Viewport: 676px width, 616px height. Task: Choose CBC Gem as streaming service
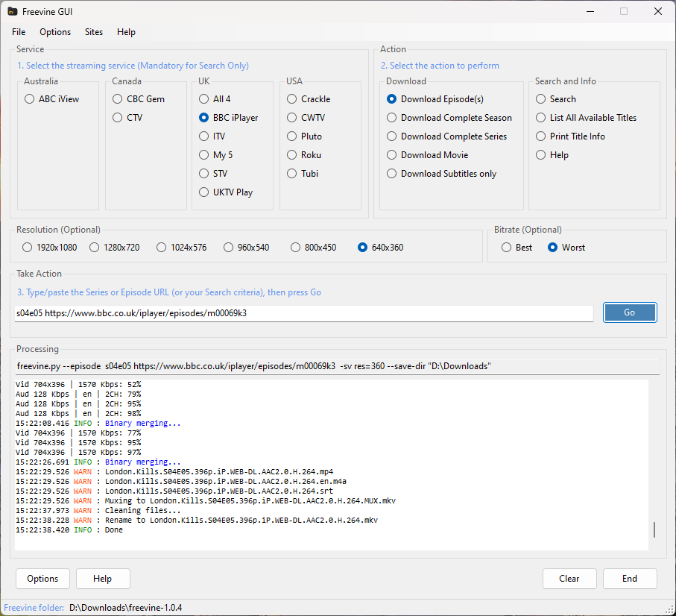[118, 99]
